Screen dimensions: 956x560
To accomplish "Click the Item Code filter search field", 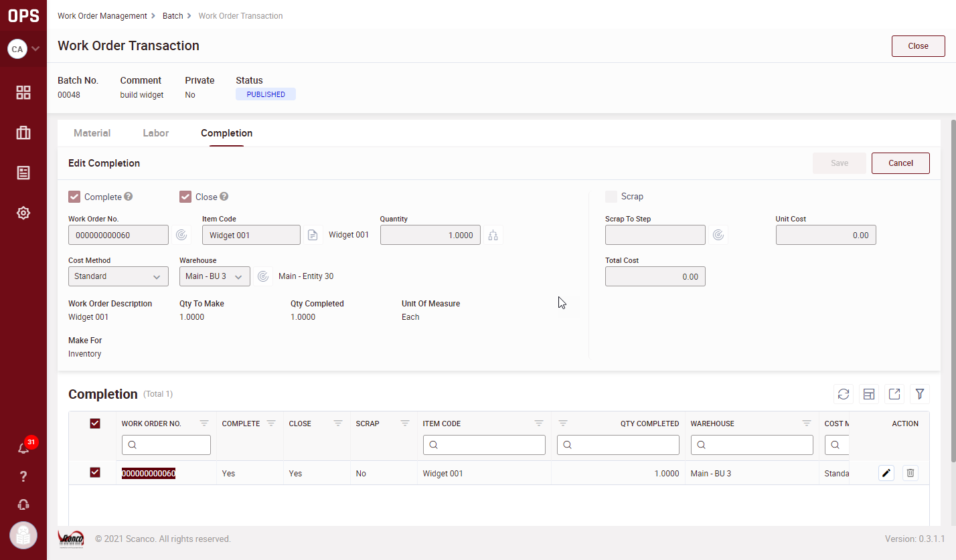I will [x=484, y=445].
